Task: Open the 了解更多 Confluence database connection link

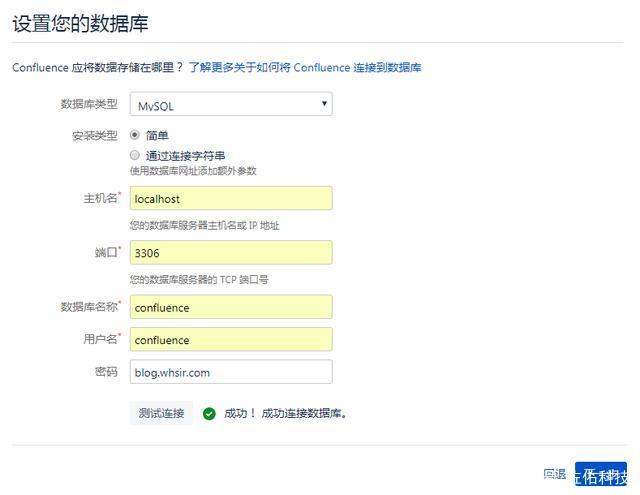Action: (305, 67)
